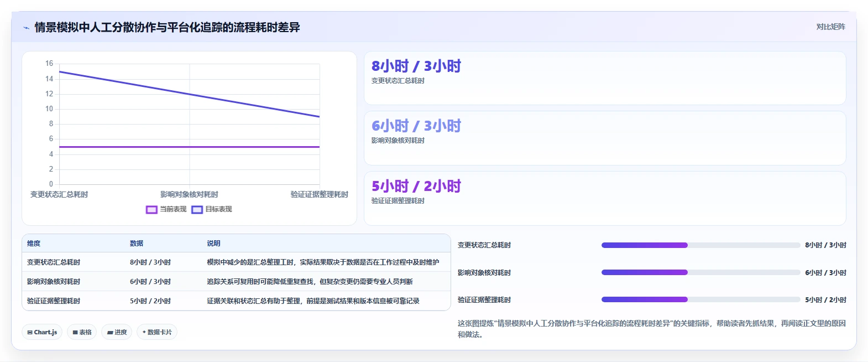The image size is (868, 362).
Task: Click 变更状态汇总耗时 label left of its progress bar
Action: click(x=484, y=245)
